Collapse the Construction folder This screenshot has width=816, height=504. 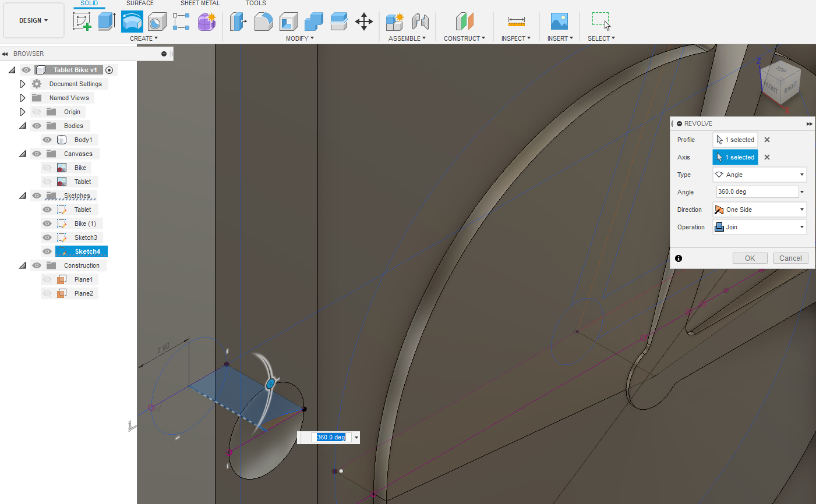pos(23,265)
